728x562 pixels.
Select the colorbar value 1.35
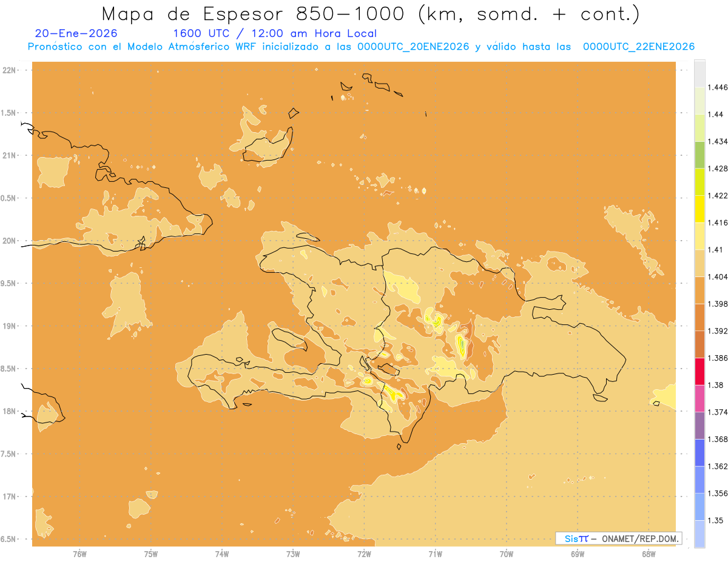coord(716,521)
